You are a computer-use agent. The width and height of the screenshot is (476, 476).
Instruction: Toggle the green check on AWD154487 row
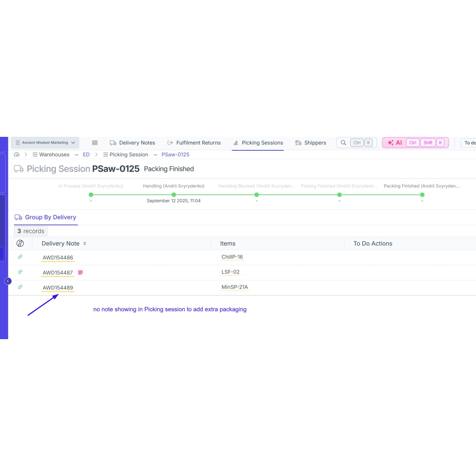pos(20,272)
